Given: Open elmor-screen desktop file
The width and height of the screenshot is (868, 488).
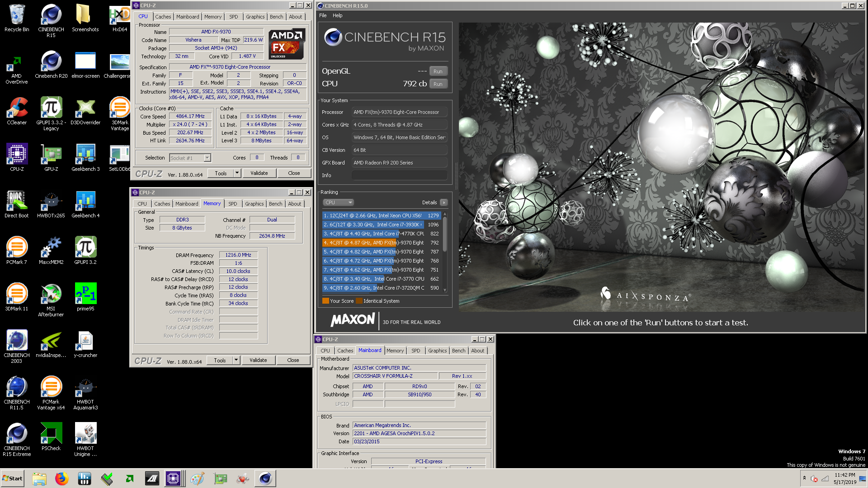Looking at the screenshot, I should [85, 65].
